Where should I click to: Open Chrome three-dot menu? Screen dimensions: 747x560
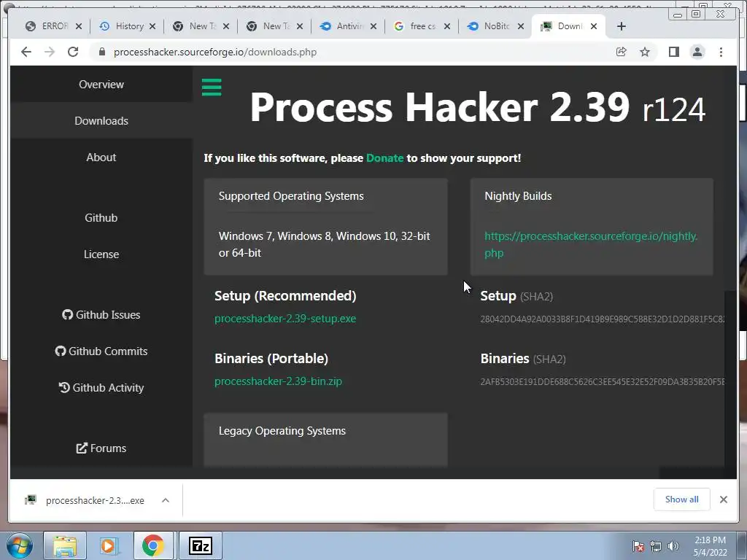point(721,52)
